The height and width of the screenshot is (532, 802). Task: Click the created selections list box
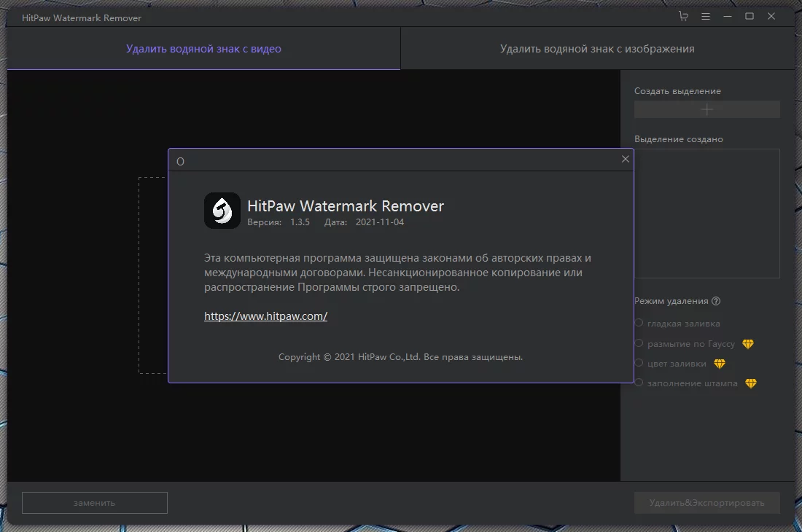tap(707, 214)
